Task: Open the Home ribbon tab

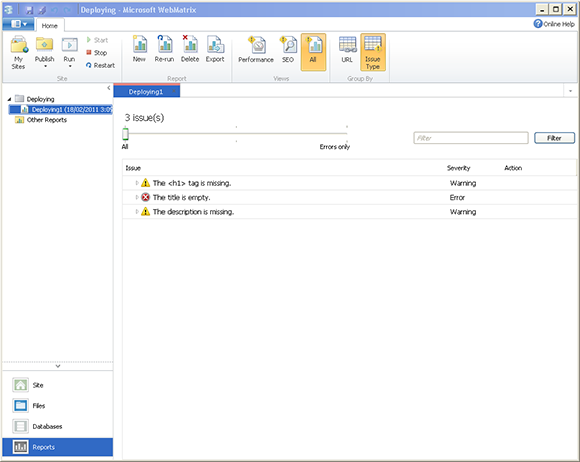Action: pos(50,26)
